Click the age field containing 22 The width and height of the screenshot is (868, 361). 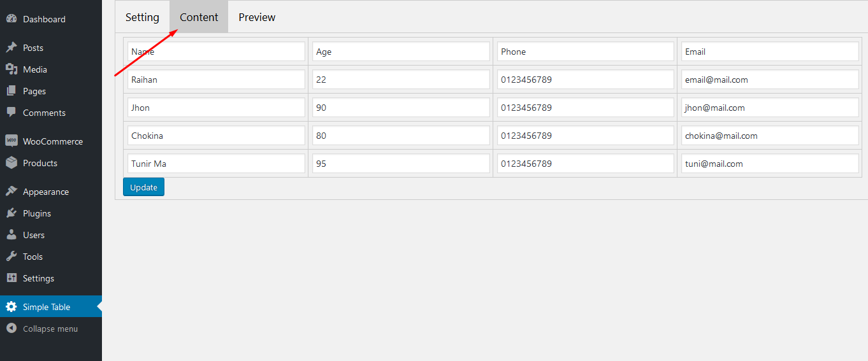(x=401, y=80)
